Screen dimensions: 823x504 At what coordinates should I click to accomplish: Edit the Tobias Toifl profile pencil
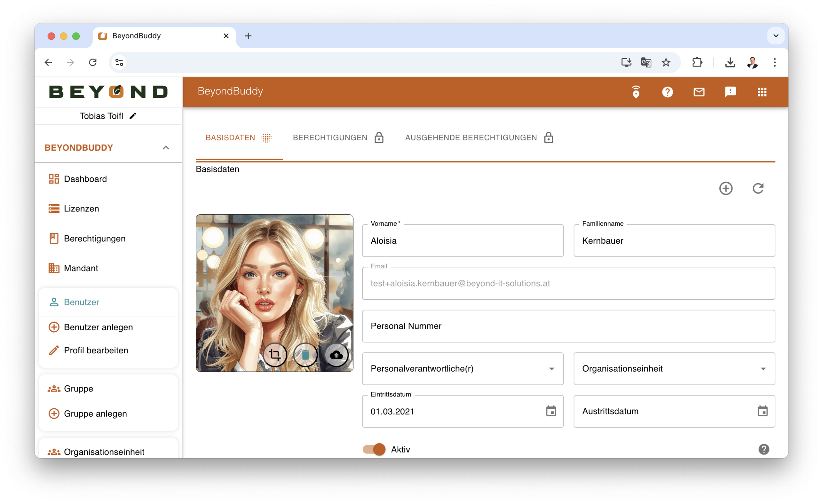[133, 116]
